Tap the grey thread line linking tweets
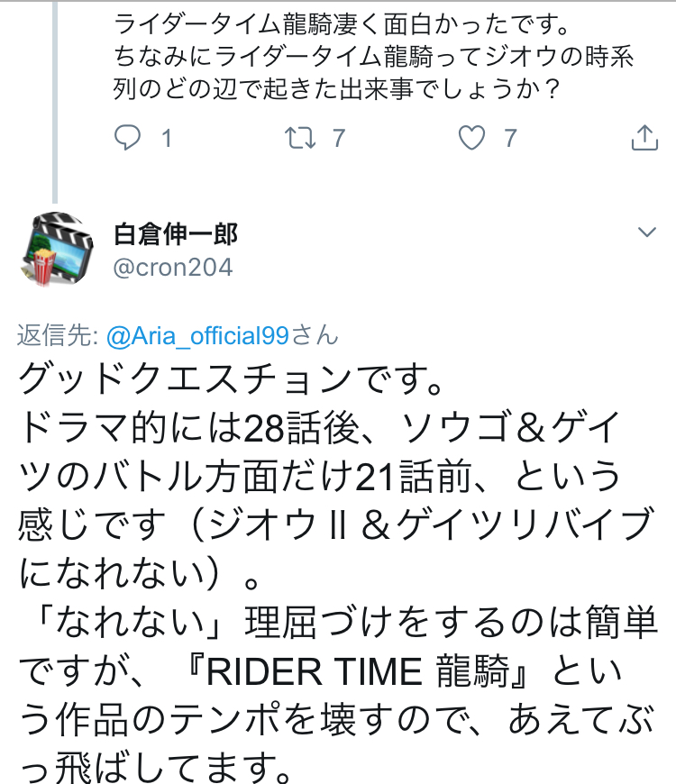 [x=56, y=99]
